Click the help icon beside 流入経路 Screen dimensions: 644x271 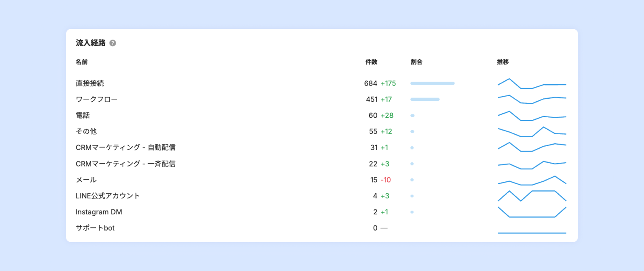coord(113,43)
